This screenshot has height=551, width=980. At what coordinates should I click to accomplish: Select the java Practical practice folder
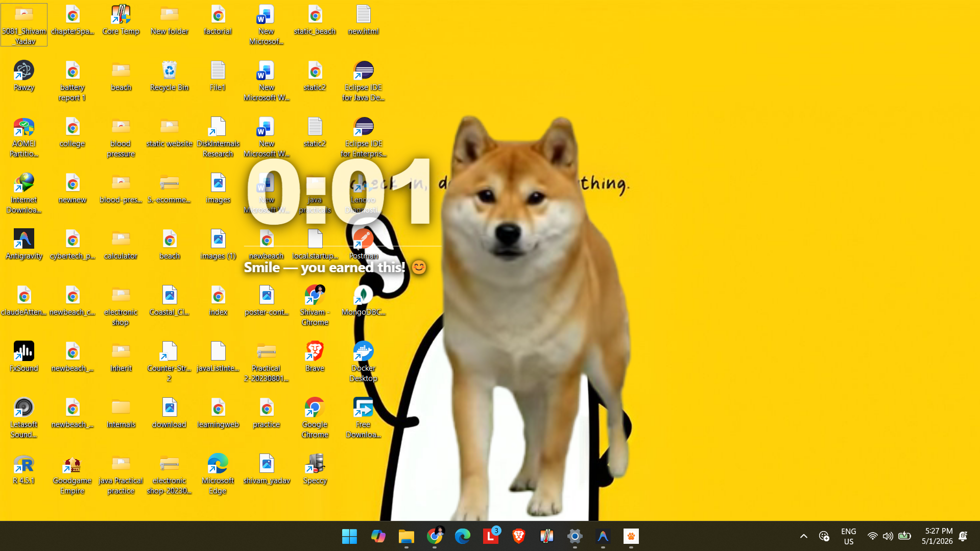(121, 474)
